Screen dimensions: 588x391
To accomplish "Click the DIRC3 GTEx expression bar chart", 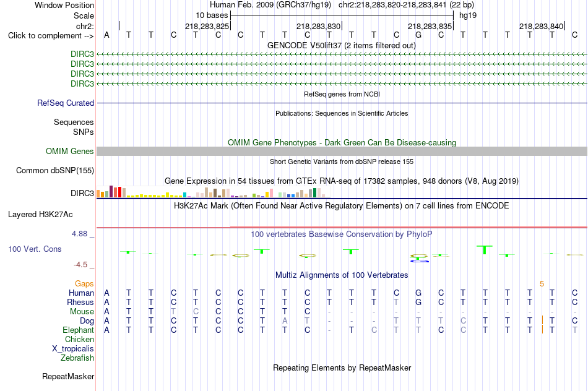I will coord(213,192).
